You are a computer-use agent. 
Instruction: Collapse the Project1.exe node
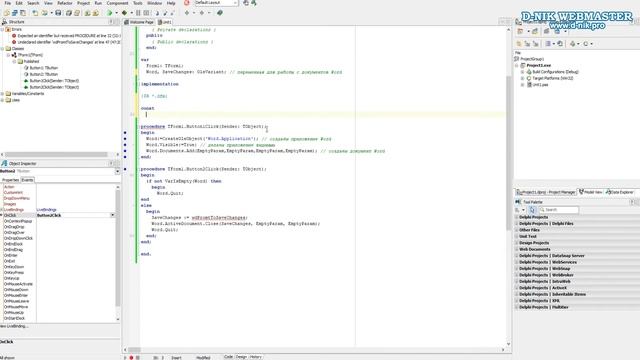(x=517, y=65)
